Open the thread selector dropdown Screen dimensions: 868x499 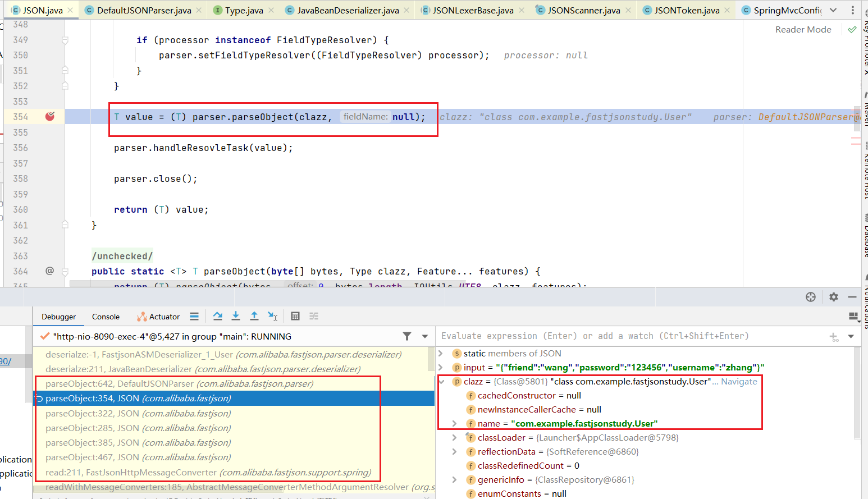click(425, 336)
